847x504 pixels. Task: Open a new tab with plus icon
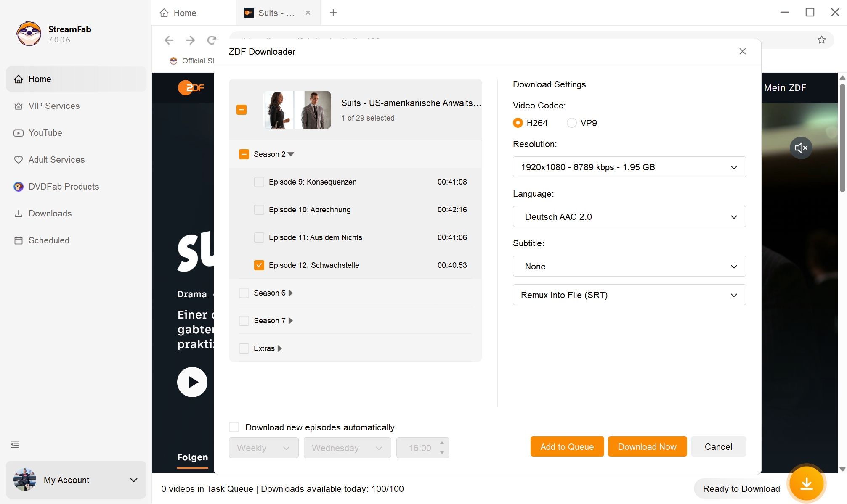(x=333, y=13)
